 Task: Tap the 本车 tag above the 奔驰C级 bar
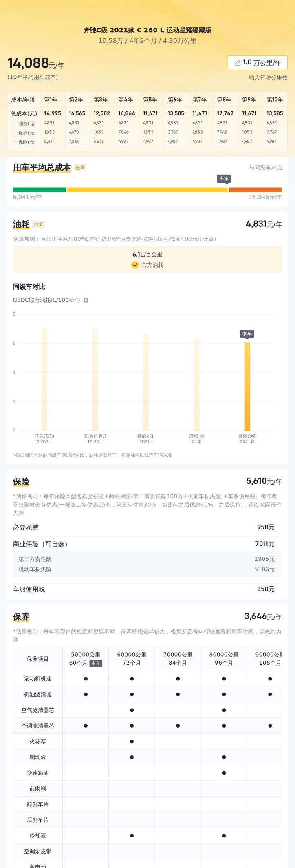247,334
